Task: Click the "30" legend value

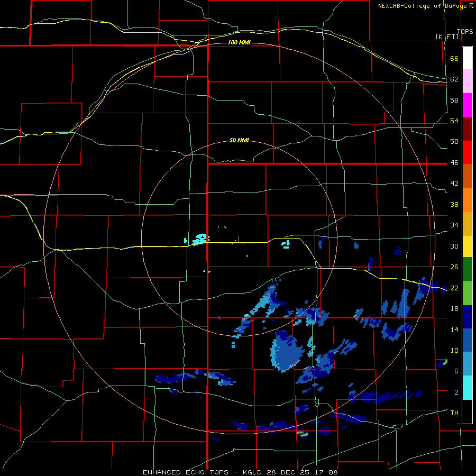Action: 454,246
